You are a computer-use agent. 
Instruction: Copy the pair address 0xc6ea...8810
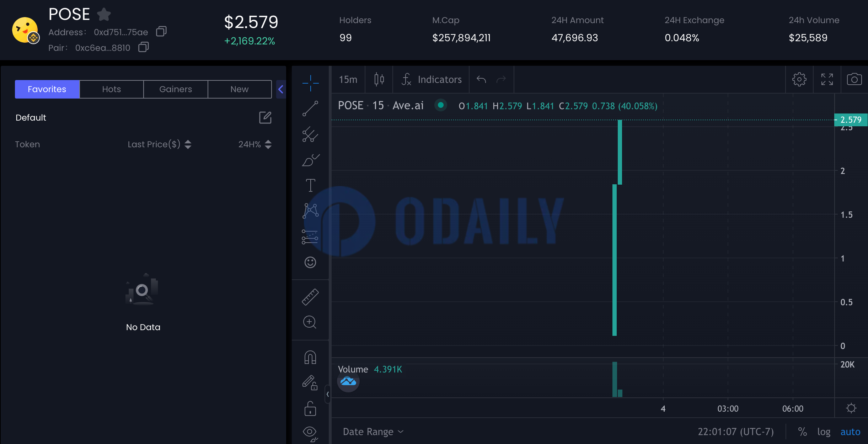[144, 47]
